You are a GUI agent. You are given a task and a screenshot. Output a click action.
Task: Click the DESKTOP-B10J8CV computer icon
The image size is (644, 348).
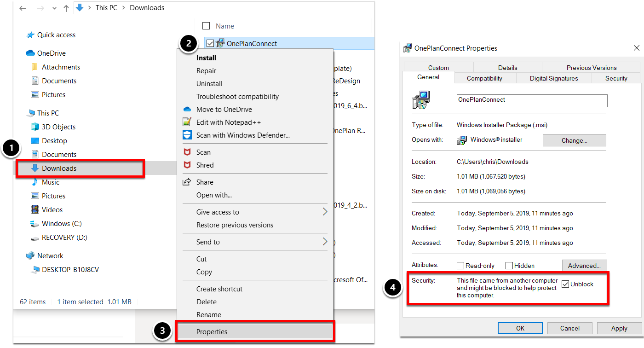[x=34, y=270]
